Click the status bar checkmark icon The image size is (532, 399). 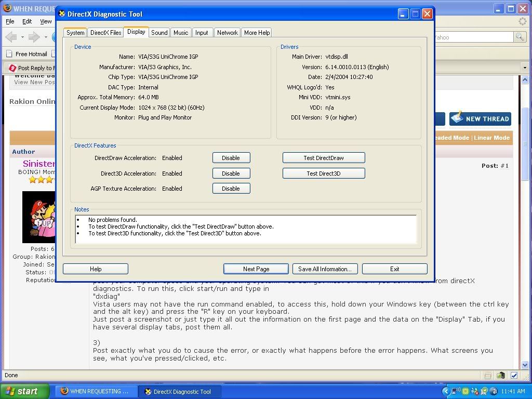coord(514,375)
